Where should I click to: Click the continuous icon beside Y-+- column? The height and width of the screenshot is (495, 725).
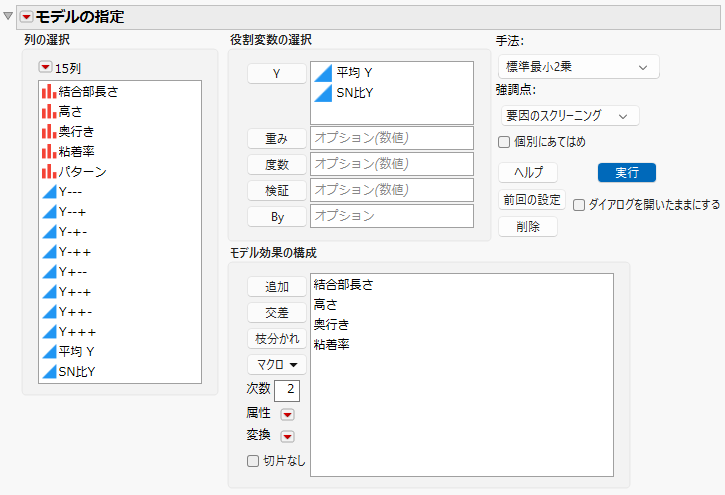[49, 232]
